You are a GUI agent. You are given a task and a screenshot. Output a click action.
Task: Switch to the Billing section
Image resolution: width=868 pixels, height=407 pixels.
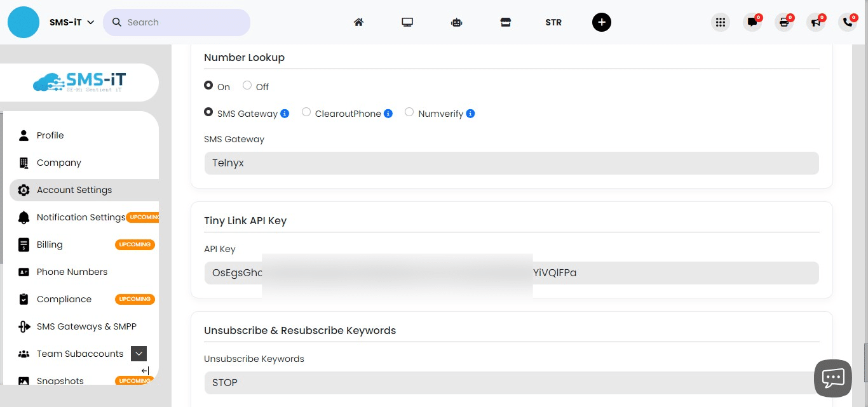coord(50,244)
